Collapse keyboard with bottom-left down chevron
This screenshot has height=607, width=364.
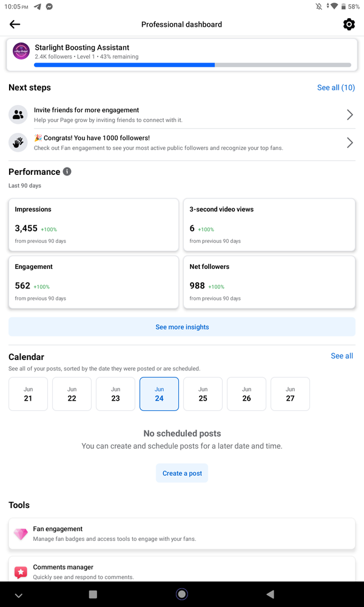[x=19, y=595]
